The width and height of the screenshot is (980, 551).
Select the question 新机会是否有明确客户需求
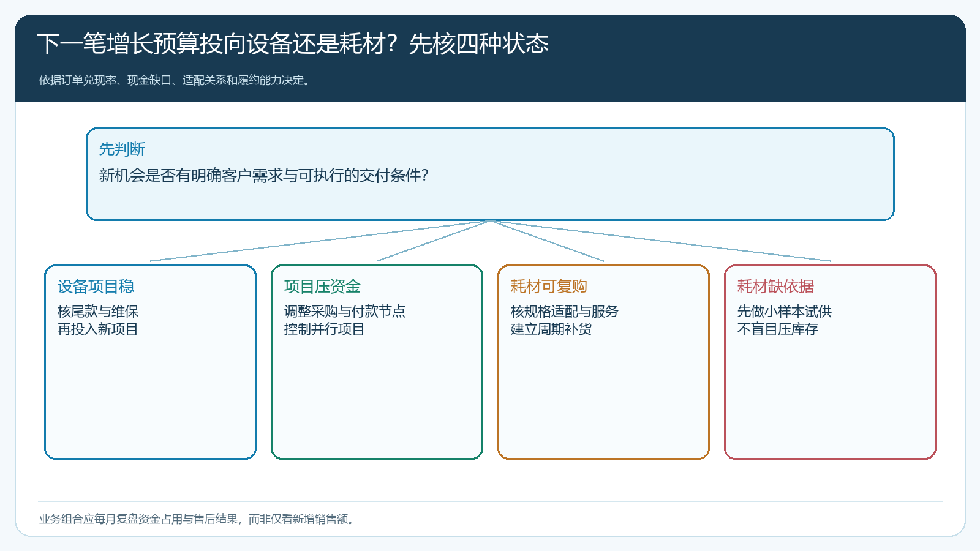coord(263,176)
